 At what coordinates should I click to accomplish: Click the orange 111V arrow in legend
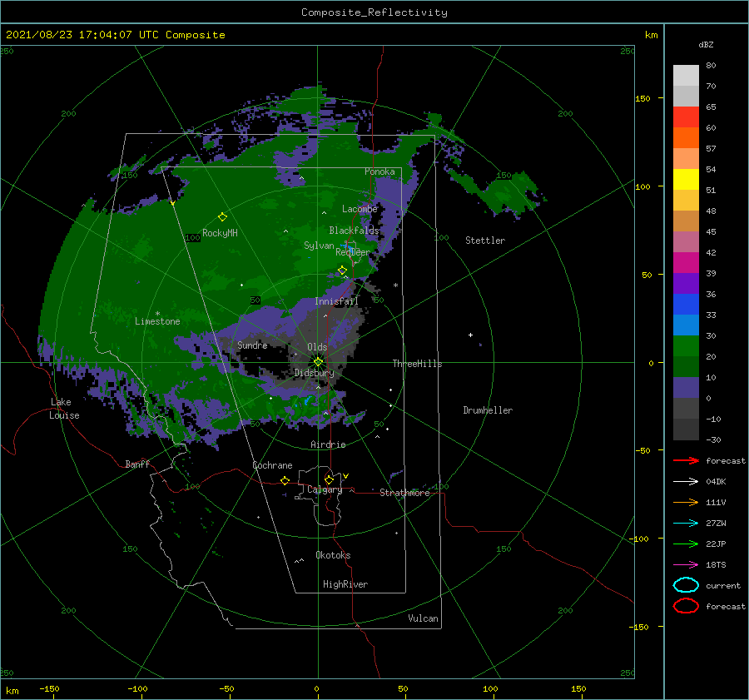(x=686, y=502)
